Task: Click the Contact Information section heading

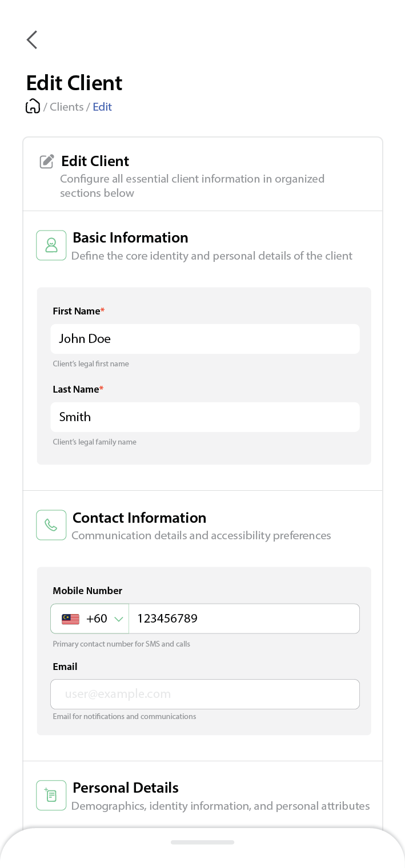Action: point(139,518)
